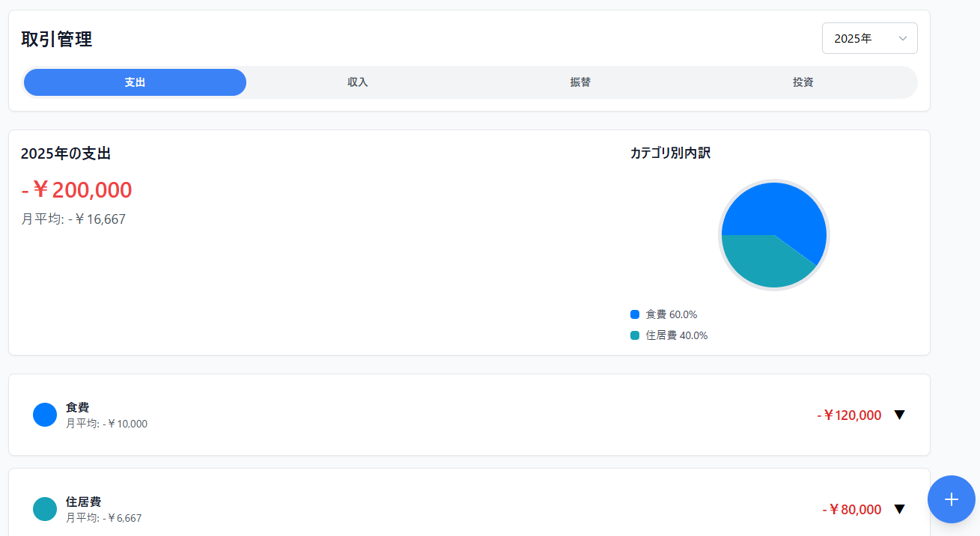Click the 月平均: -￥6,667 text
Viewport: 980px width, 536px height.
pos(103,518)
